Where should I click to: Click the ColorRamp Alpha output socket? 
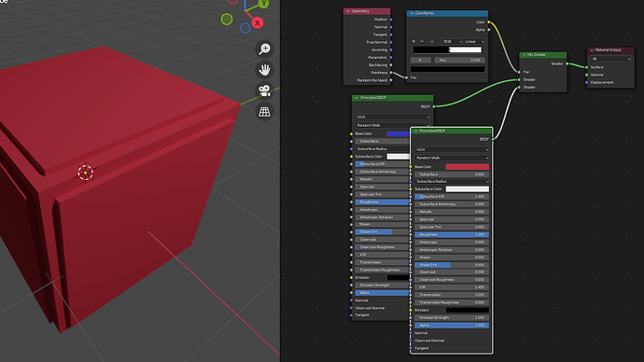click(489, 30)
